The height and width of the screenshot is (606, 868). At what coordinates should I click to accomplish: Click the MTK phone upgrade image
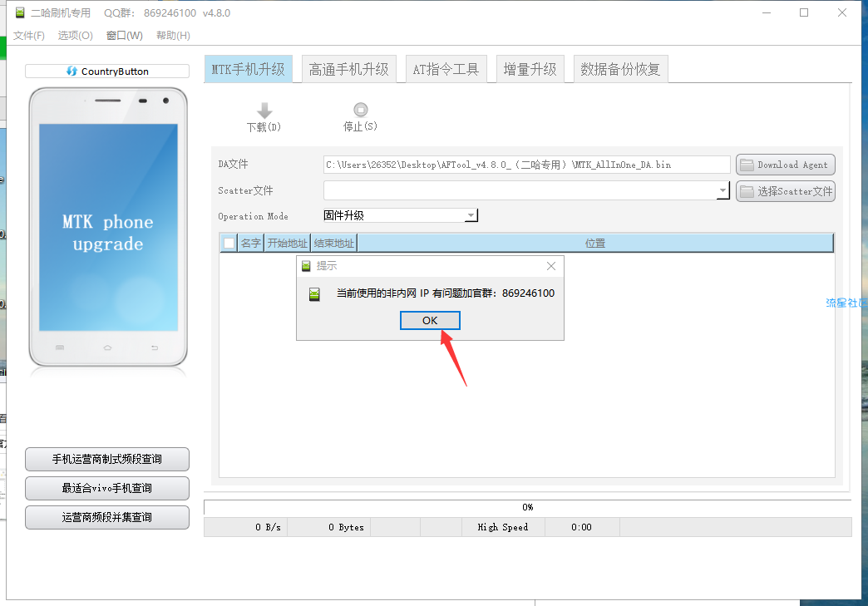[x=108, y=228]
